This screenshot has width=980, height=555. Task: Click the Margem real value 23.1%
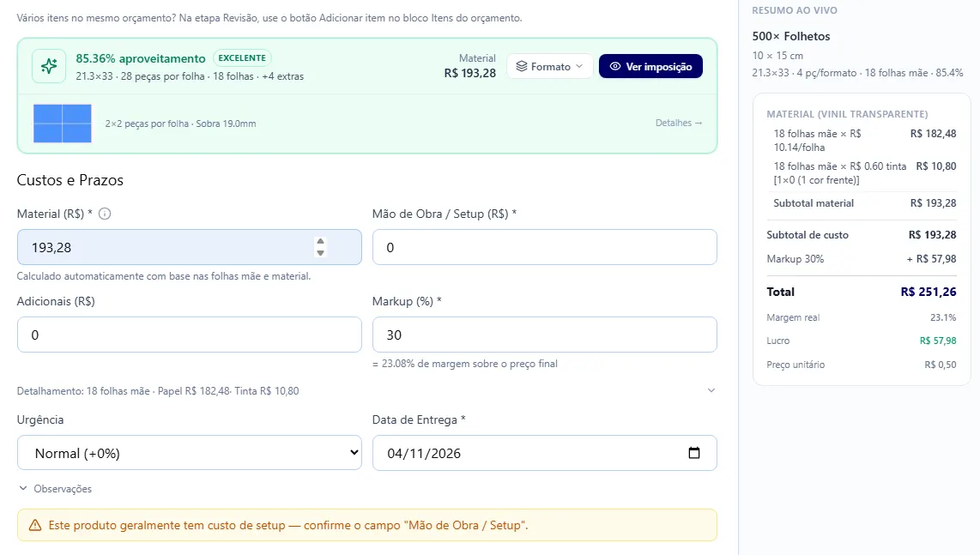[x=943, y=317]
